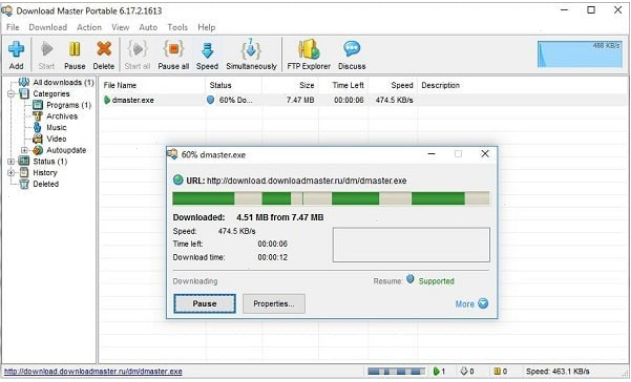Select Archives category
Image resolution: width=631 pixels, height=382 pixels.
click(x=62, y=116)
